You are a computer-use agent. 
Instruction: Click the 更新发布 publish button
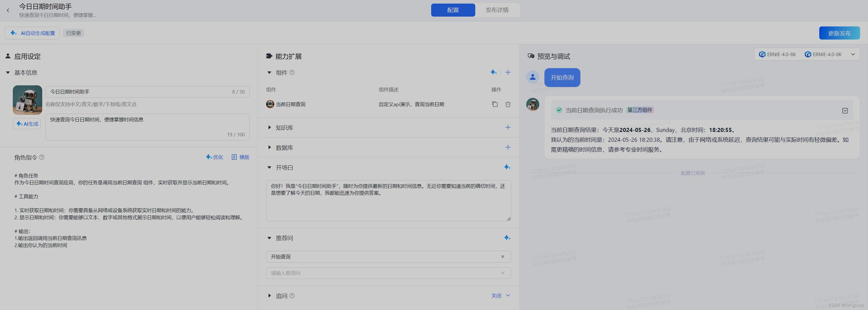(x=839, y=33)
